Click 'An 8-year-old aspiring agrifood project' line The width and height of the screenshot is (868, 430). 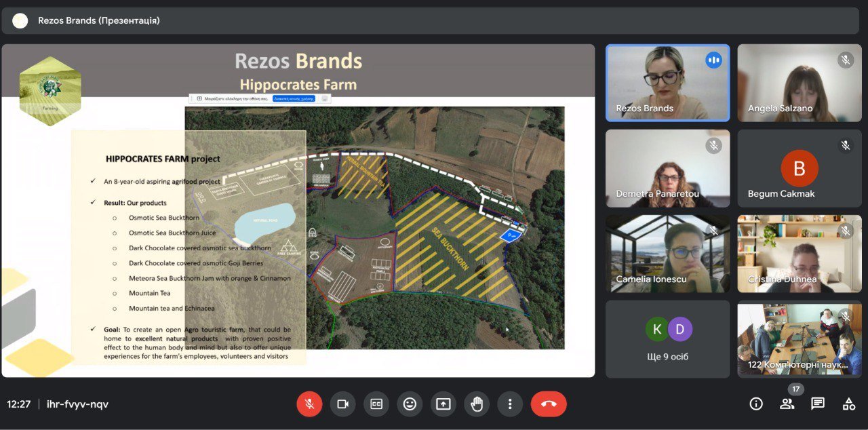click(x=162, y=182)
